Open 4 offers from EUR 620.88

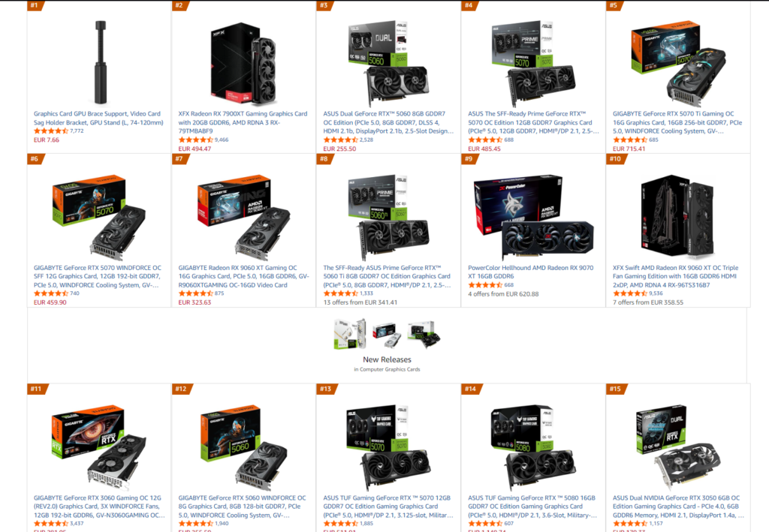point(503,294)
